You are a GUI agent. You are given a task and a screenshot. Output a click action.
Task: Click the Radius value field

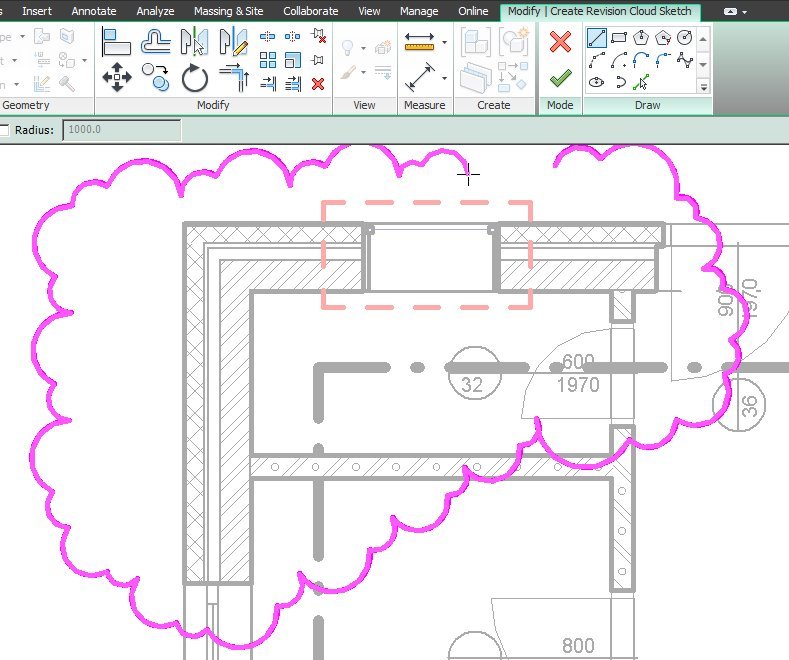click(121, 130)
